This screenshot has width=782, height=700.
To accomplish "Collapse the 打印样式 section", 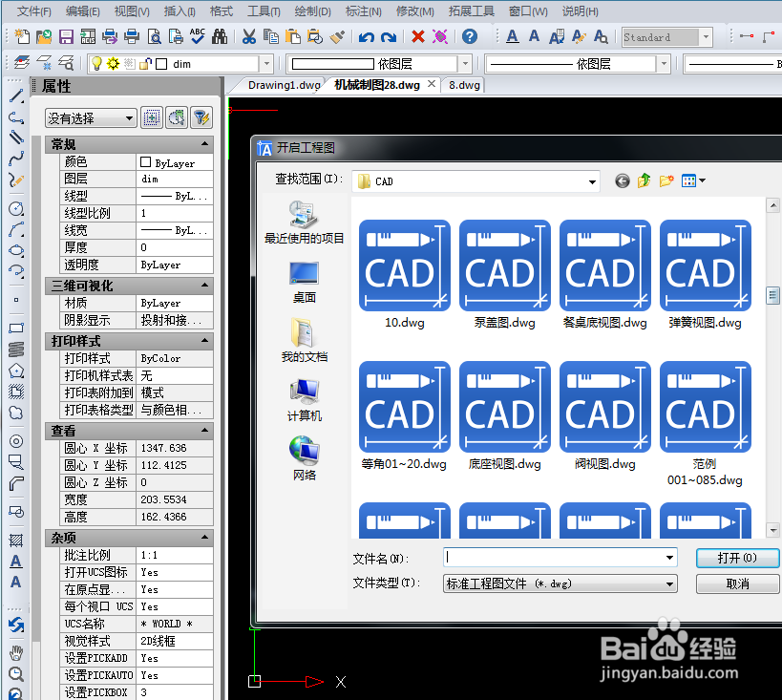I will 204,341.
